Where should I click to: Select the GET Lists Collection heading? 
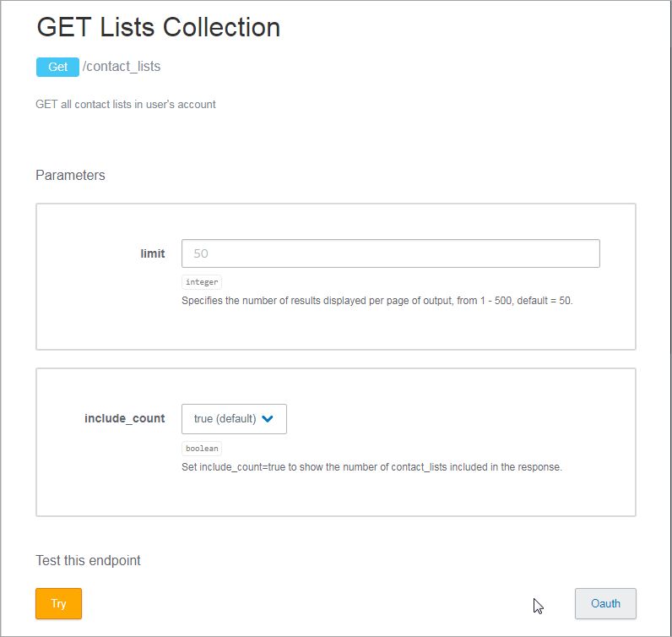click(158, 27)
